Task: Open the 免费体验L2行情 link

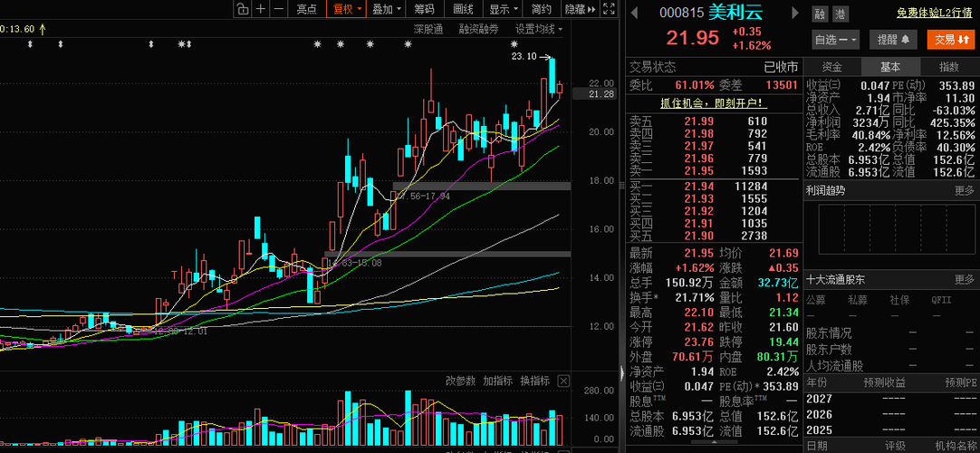Action: [x=935, y=13]
